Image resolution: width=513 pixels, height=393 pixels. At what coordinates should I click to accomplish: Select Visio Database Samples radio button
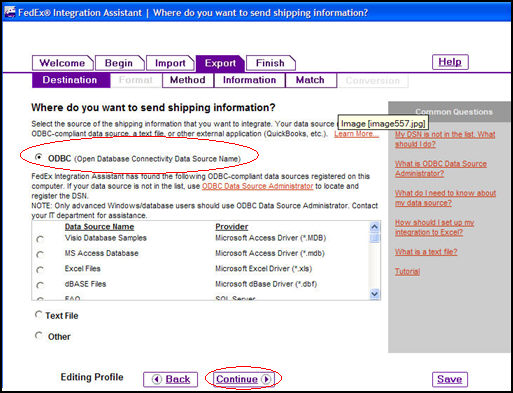(x=40, y=239)
